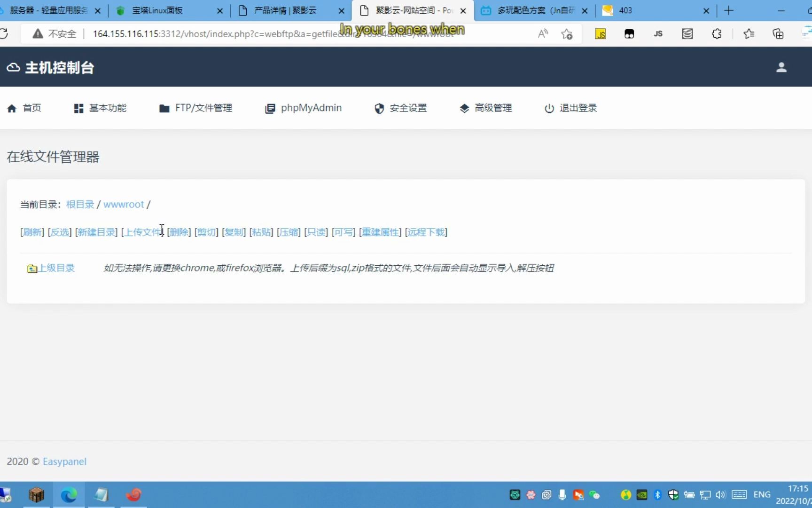The width and height of the screenshot is (812, 508).
Task: Open the black Tampermonkey-style extension icon
Action: point(629,33)
